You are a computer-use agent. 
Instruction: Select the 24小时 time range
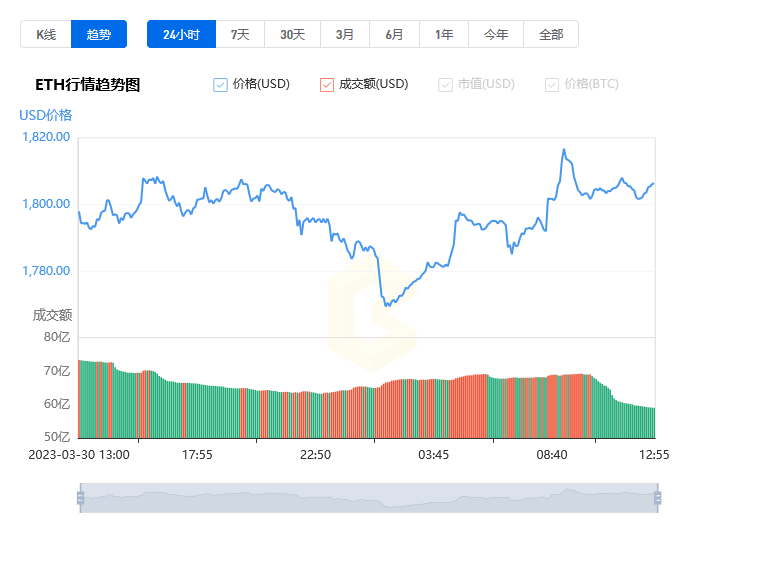coord(182,34)
